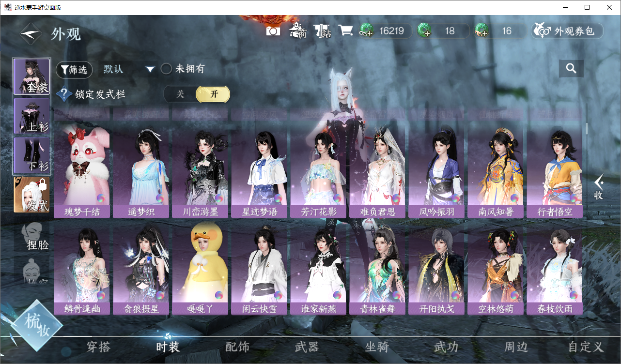
Task: Click dye color orb on 鳞骨逢曲 card
Action: click(x=101, y=295)
